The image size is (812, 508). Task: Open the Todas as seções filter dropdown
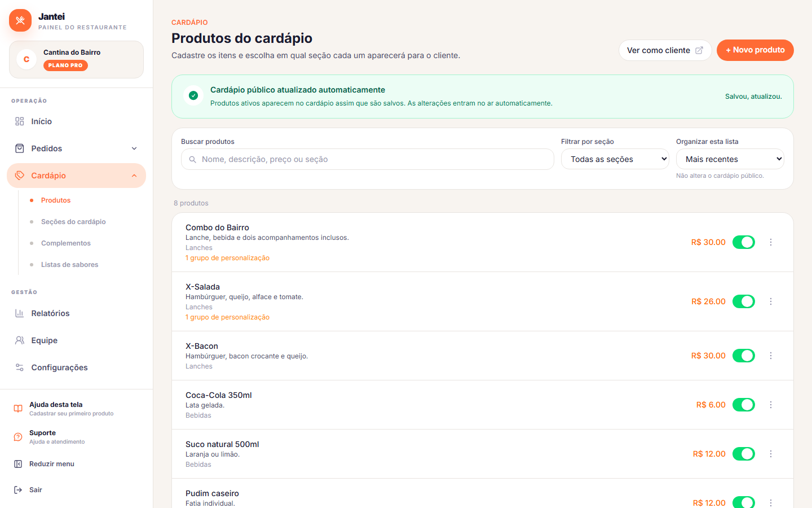point(615,159)
